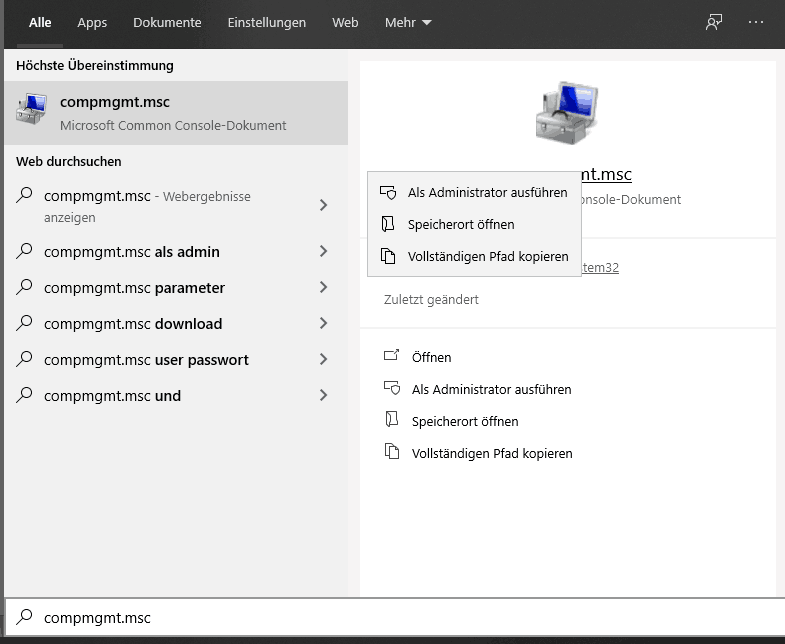Switch to the Dokumente tab
Image resolution: width=785 pixels, height=644 pixels.
pyautogui.click(x=167, y=23)
